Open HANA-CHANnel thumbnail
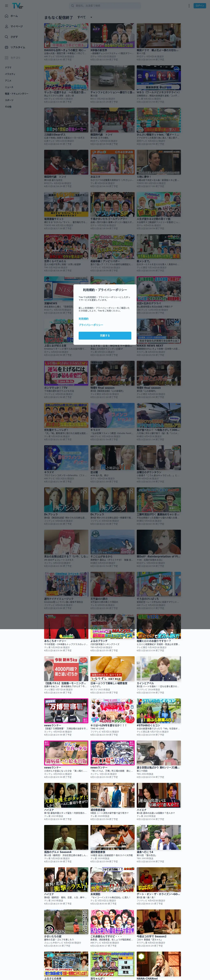This screenshot has width=210, height=980. 159,964
